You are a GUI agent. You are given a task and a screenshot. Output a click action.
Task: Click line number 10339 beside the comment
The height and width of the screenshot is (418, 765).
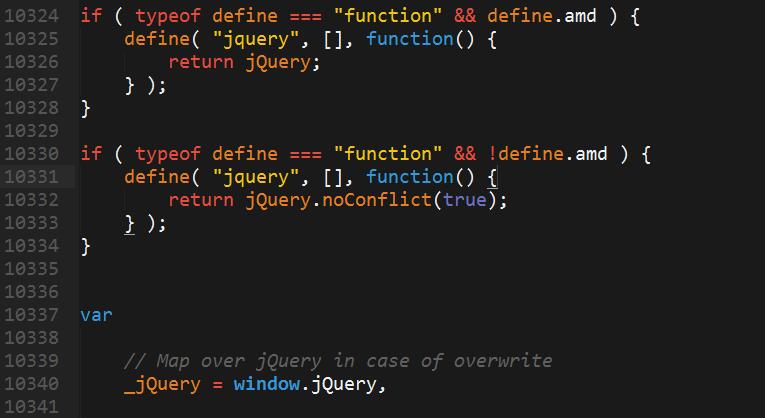click(32, 360)
